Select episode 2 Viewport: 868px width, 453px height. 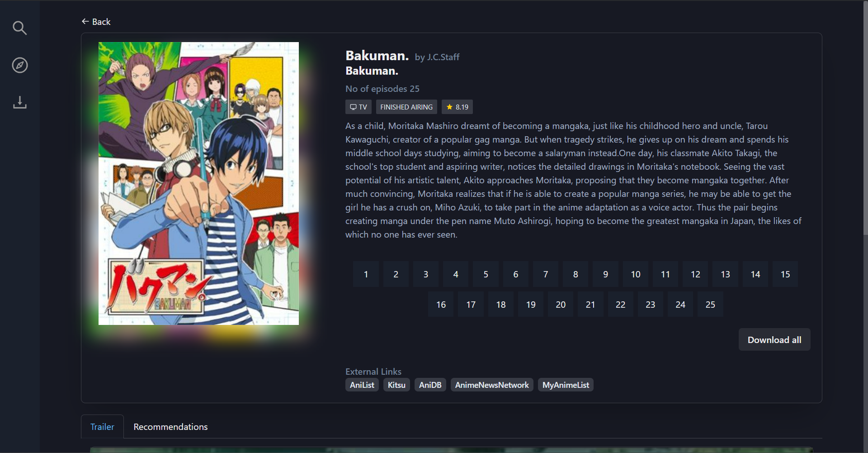pyautogui.click(x=396, y=274)
